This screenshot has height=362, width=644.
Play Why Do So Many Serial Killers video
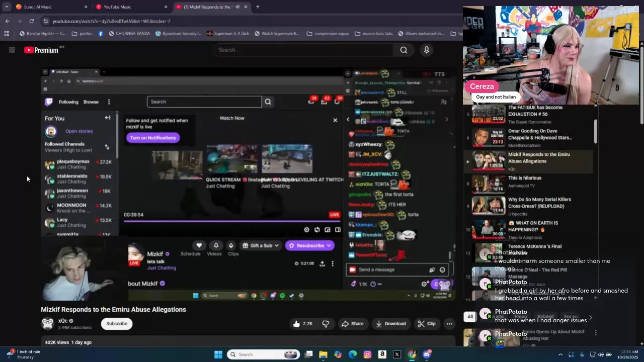(528, 206)
